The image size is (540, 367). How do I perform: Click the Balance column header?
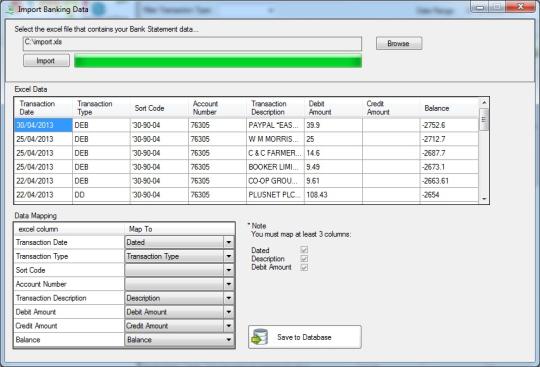449,108
